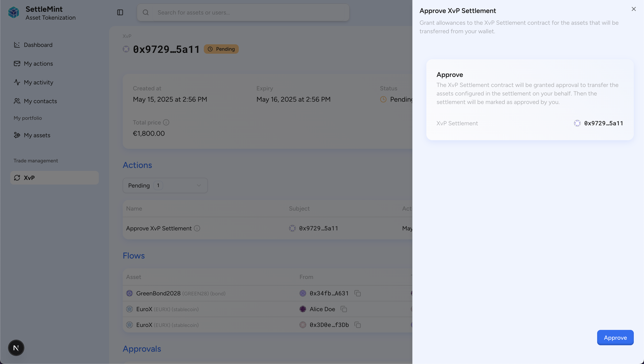Click the Next.js N badge icon
This screenshot has height=364, width=644.
[16, 348]
